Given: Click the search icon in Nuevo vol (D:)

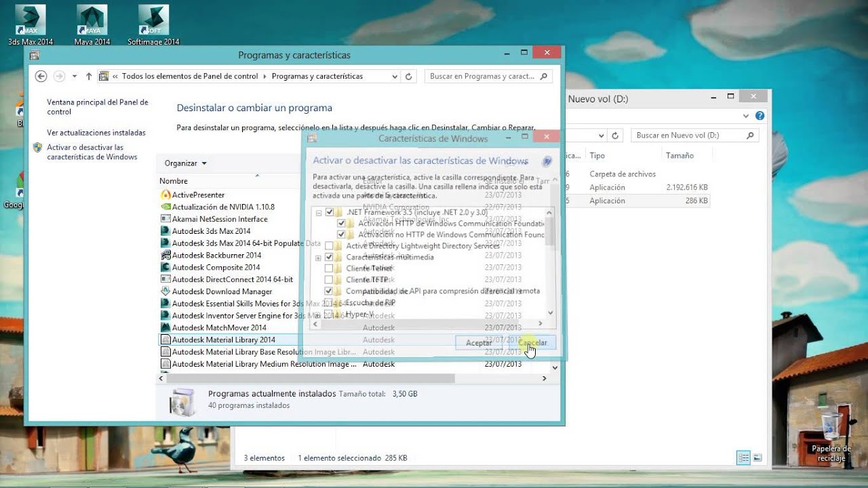Looking at the screenshot, I should pyautogui.click(x=750, y=136).
